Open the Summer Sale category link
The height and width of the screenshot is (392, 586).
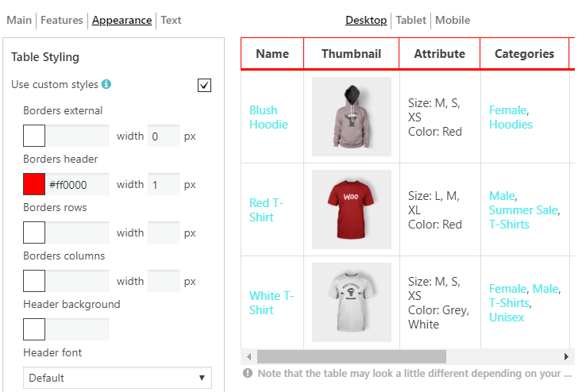pos(523,210)
